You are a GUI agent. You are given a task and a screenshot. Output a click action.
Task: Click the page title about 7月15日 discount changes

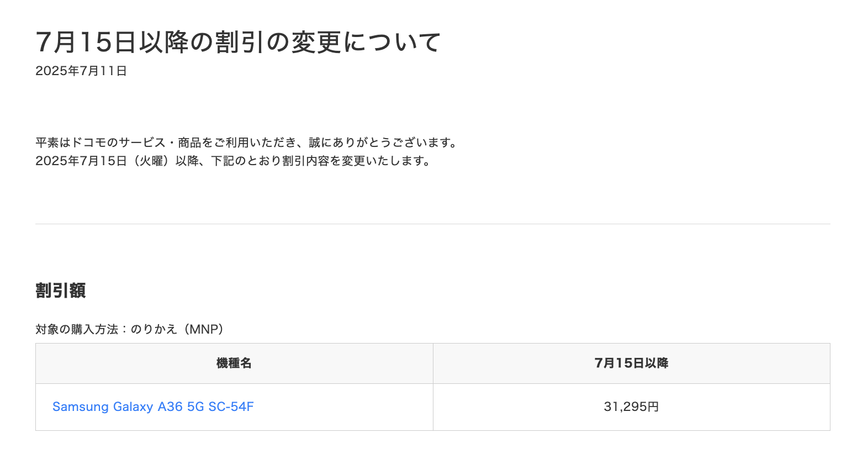pyautogui.click(x=238, y=42)
